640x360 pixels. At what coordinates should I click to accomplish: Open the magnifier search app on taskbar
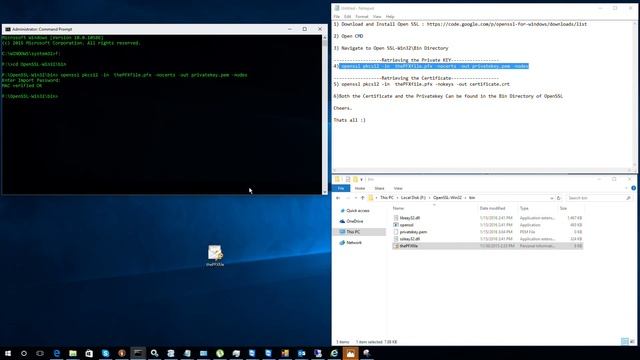point(154,353)
